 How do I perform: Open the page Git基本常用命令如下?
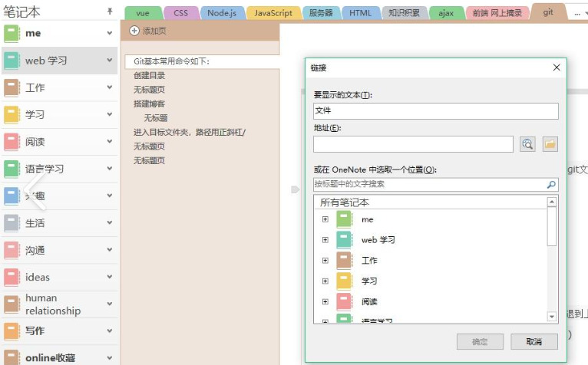(202, 61)
